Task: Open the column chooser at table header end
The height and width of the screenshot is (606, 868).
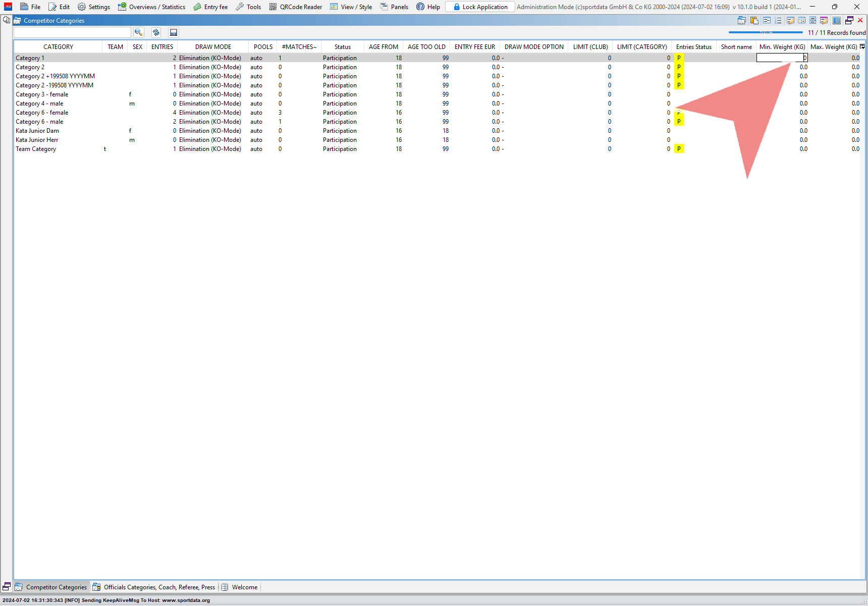Action: 862,46
